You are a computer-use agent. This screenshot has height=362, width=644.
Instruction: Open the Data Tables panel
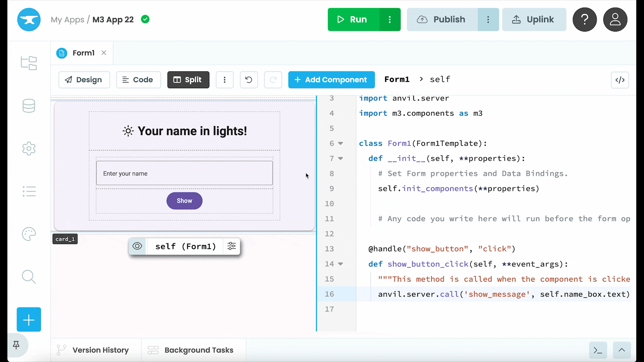coord(29,106)
